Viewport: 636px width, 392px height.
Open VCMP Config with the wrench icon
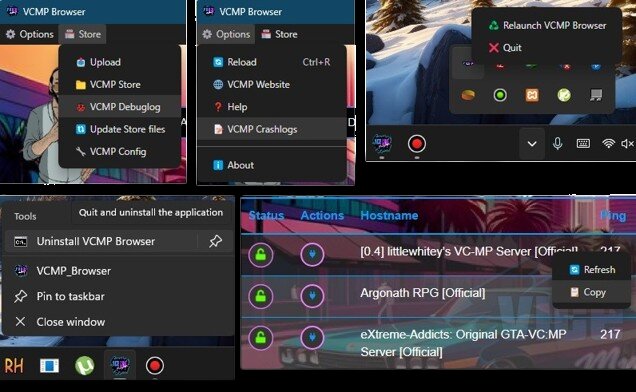120,151
